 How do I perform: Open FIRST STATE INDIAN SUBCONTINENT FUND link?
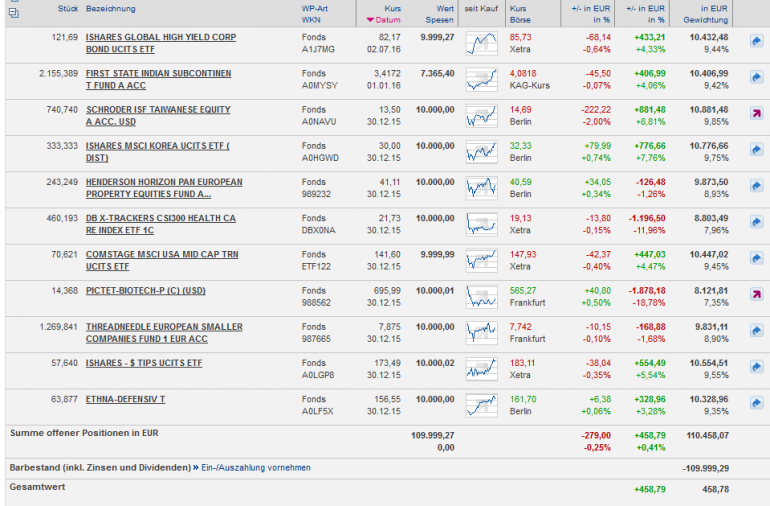158,80
